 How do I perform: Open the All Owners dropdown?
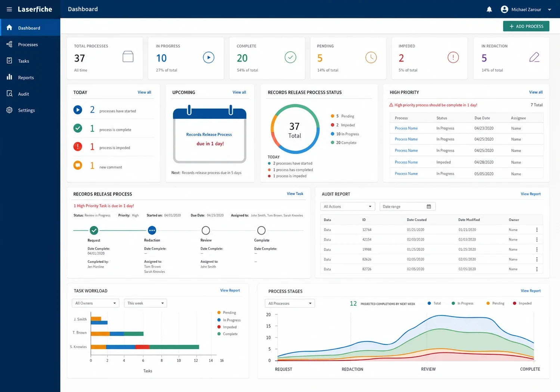click(95, 303)
